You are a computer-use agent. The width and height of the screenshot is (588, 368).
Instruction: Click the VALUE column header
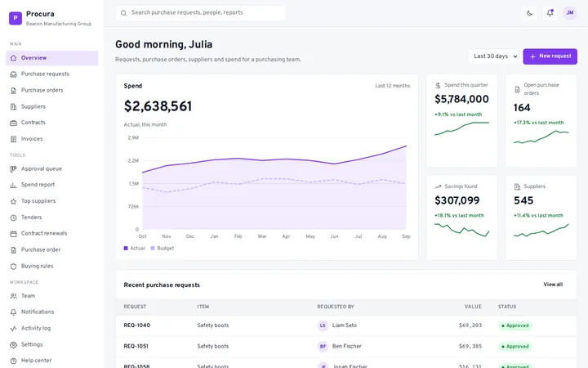pos(473,307)
